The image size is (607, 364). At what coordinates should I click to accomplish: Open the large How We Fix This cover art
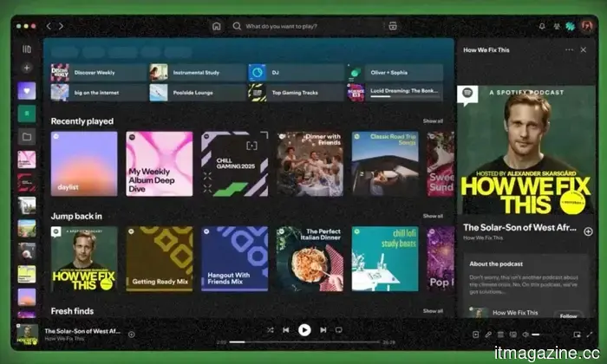coord(526,150)
